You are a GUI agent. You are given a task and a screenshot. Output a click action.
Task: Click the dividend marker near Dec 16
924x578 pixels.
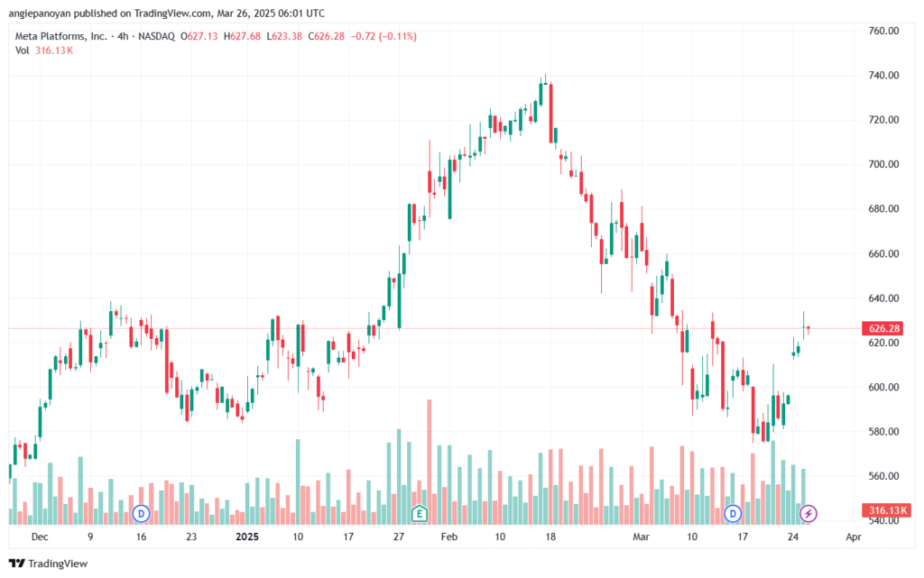[x=141, y=513]
